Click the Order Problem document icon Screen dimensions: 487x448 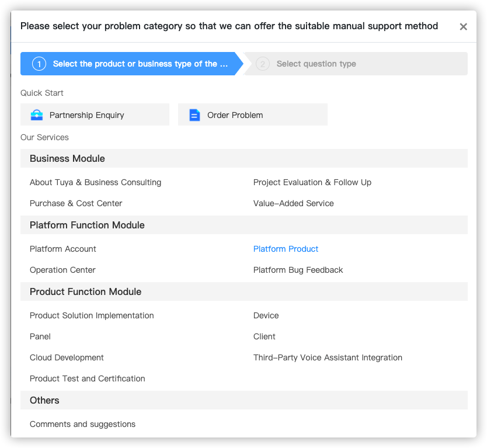pyautogui.click(x=194, y=115)
